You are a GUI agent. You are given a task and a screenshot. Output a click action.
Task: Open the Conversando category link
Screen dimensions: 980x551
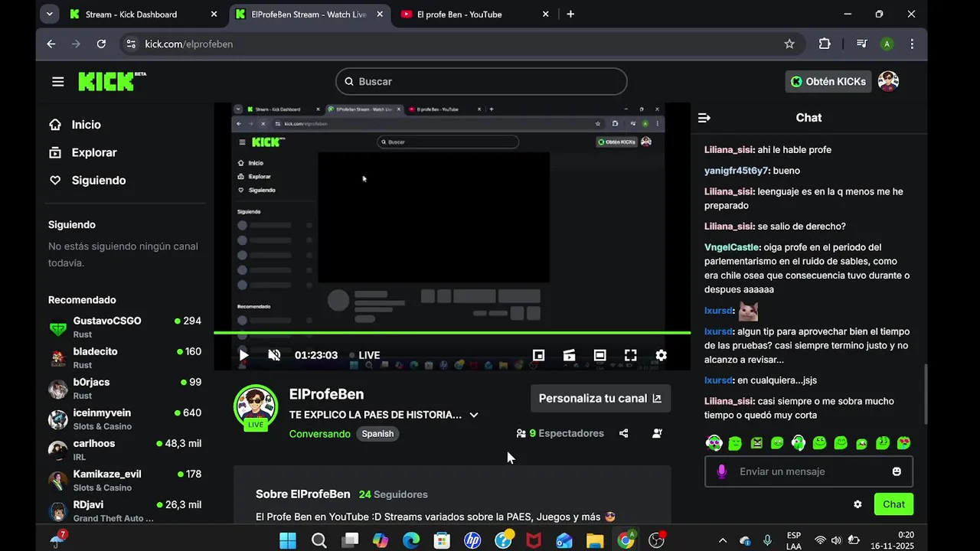point(320,434)
